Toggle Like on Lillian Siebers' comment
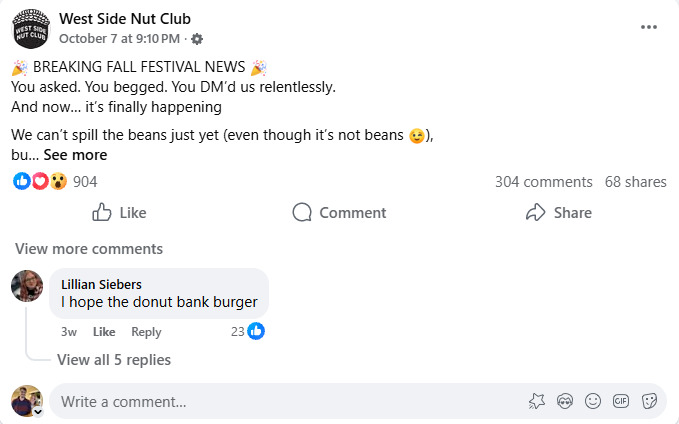Screen dimensions: 679x424 tap(104, 332)
